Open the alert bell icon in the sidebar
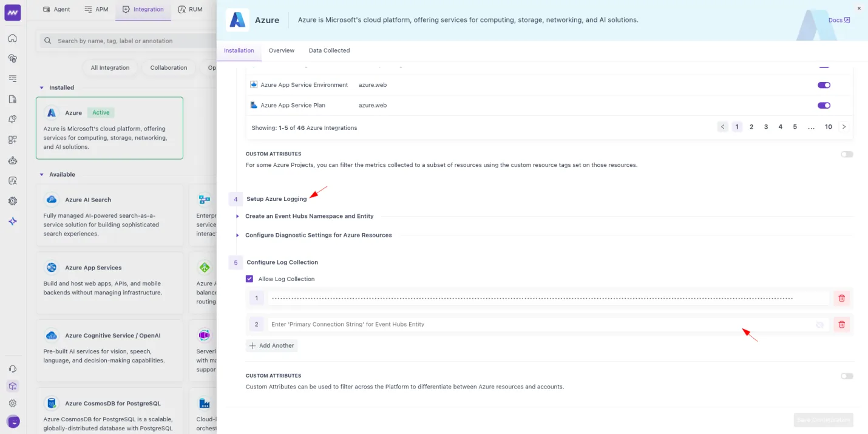This screenshot has width=868, height=434. tap(13, 120)
